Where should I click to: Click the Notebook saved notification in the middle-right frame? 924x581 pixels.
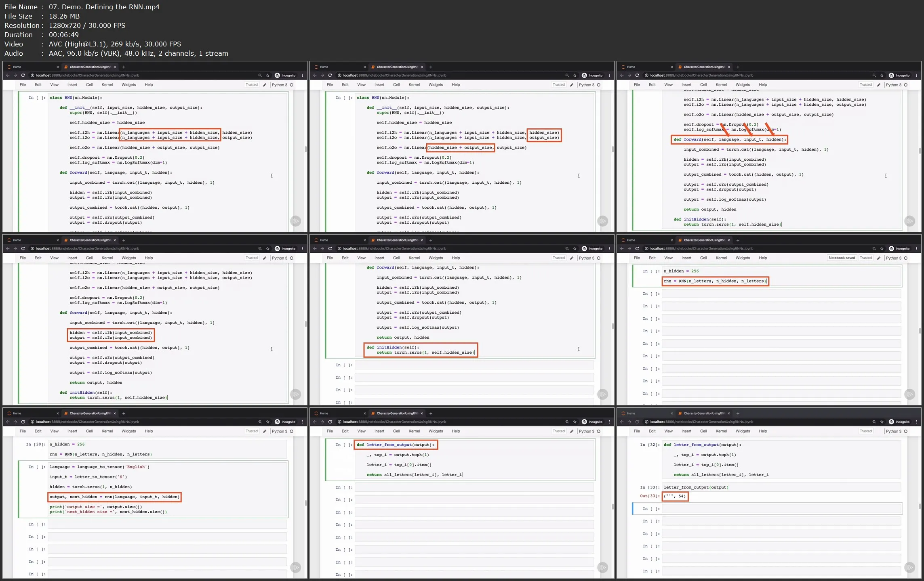point(842,258)
